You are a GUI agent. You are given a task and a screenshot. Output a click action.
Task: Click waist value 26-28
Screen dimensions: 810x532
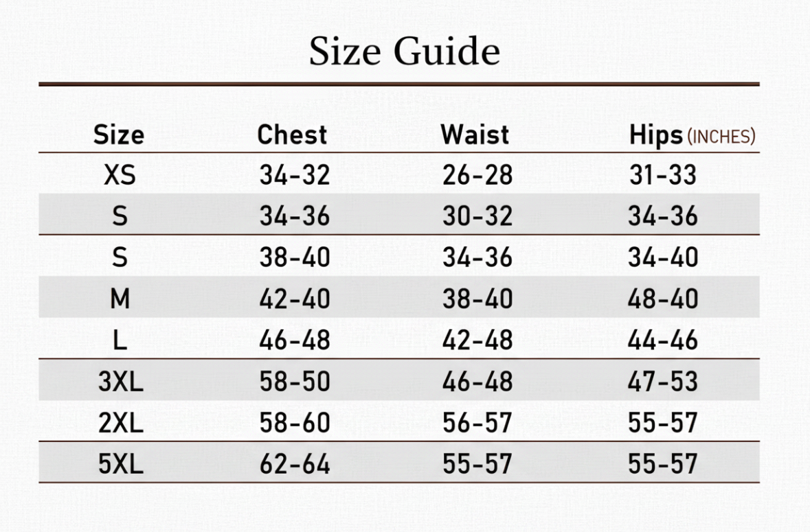[477, 175]
